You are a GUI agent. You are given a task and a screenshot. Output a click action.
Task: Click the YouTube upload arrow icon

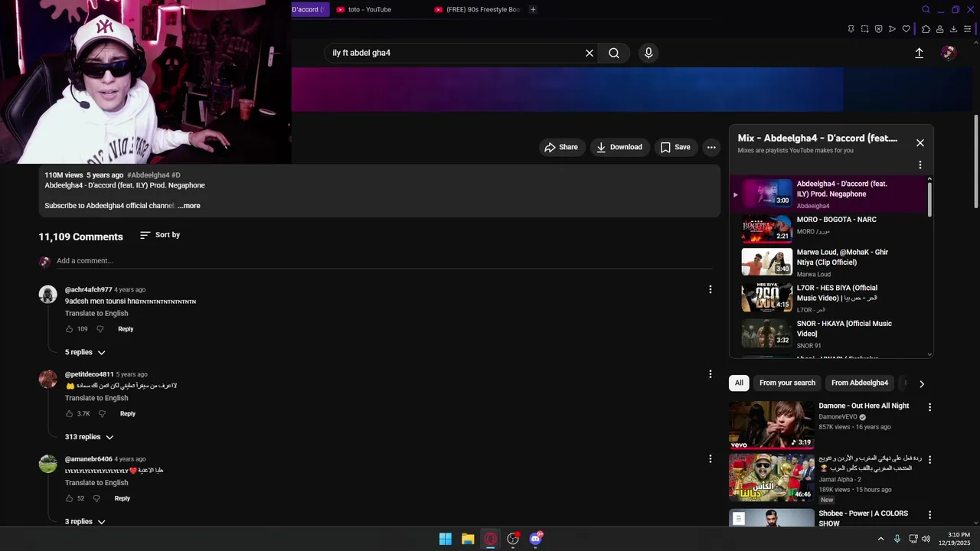tap(919, 53)
